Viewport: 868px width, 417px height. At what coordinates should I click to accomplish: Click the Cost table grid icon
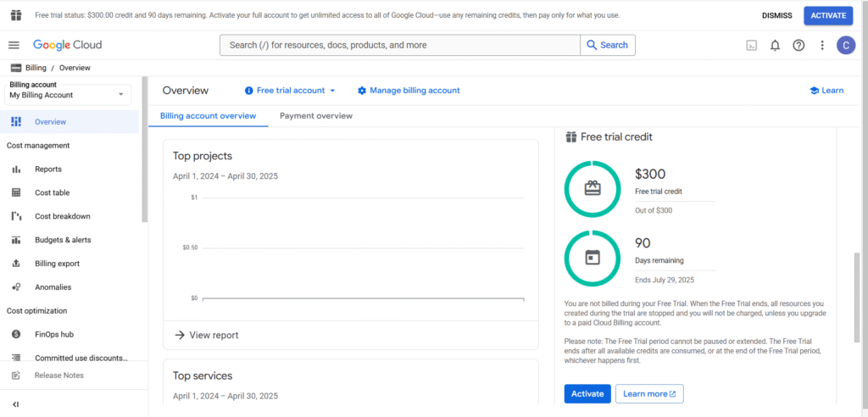coord(16,192)
